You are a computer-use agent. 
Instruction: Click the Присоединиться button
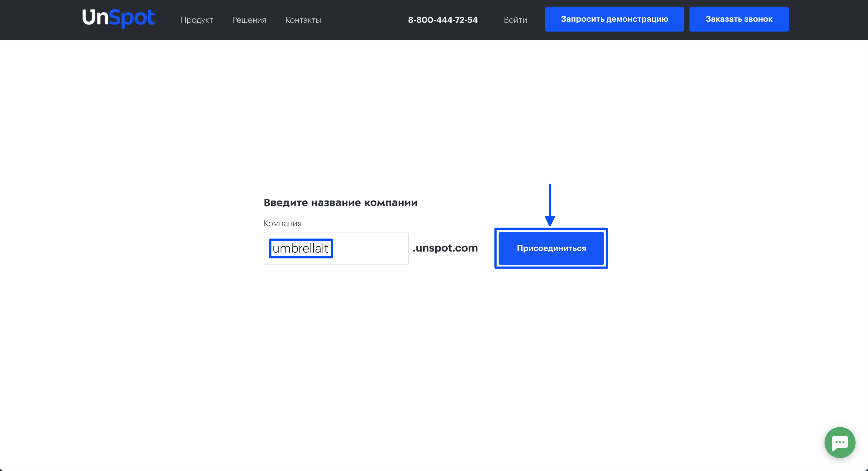[551, 248]
